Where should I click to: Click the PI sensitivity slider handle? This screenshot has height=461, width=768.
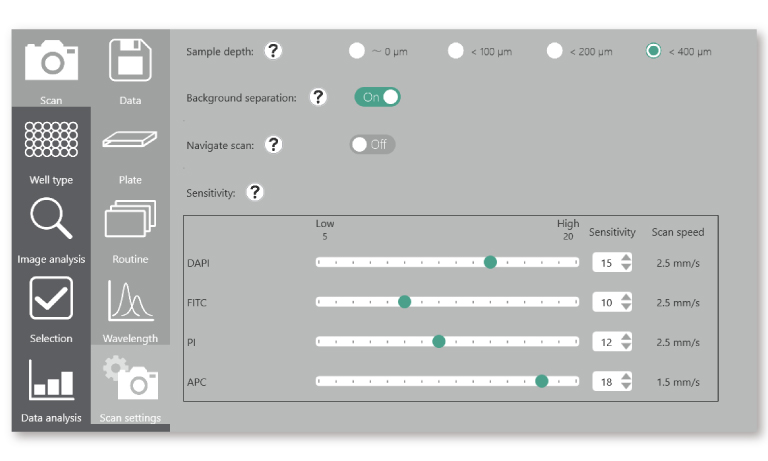point(438,341)
